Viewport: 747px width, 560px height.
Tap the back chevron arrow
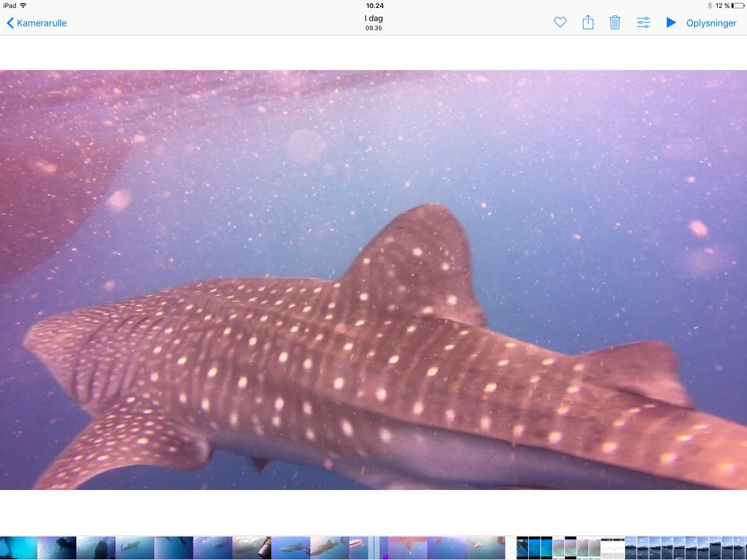pos(10,23)
